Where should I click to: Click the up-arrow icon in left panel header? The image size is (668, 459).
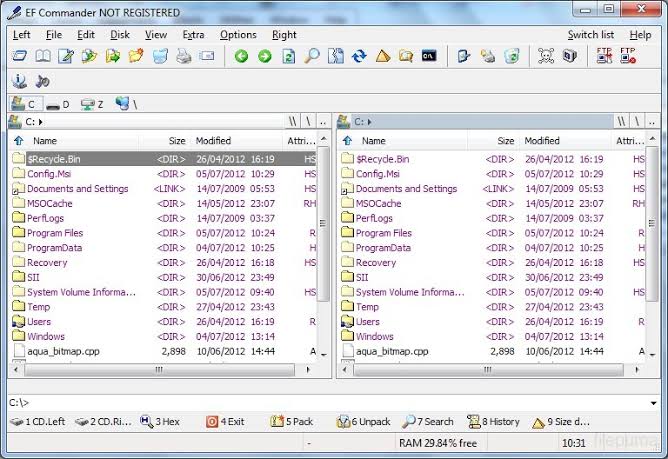(18, 140)
